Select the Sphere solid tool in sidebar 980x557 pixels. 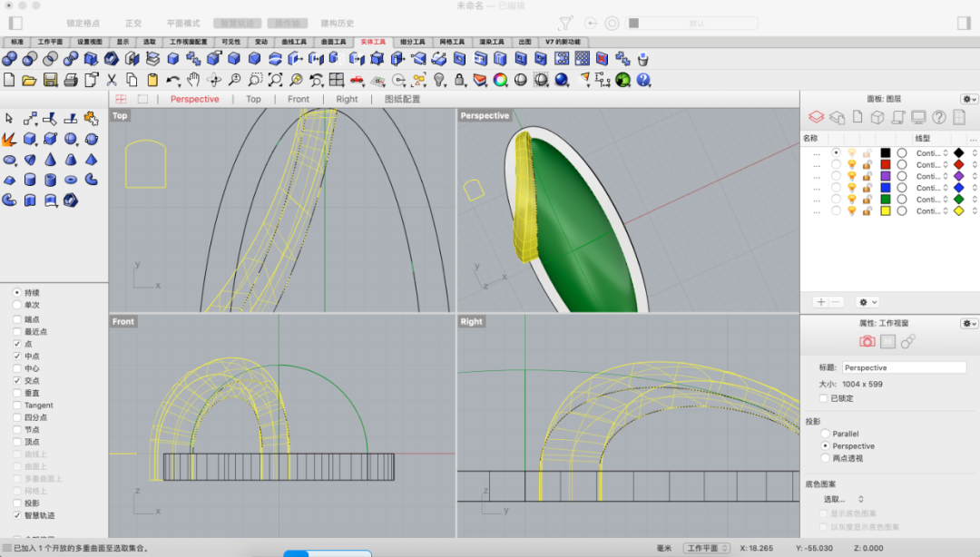click(x=71, y=139)
